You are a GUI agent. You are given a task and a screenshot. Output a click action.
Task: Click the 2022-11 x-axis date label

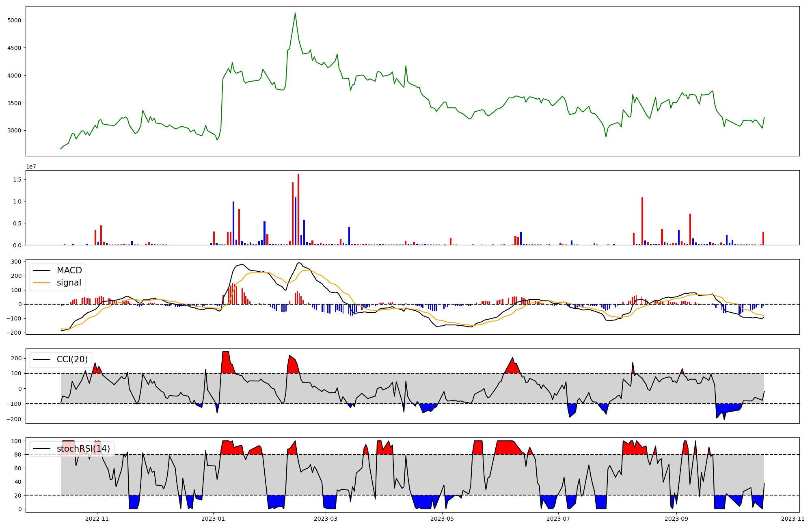coord(97,519)
